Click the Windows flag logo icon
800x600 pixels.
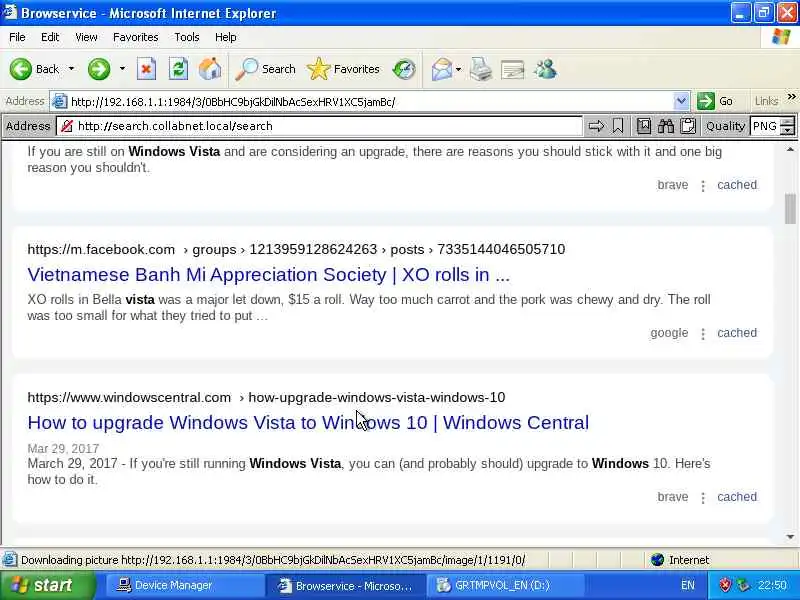tap(781, 37)
